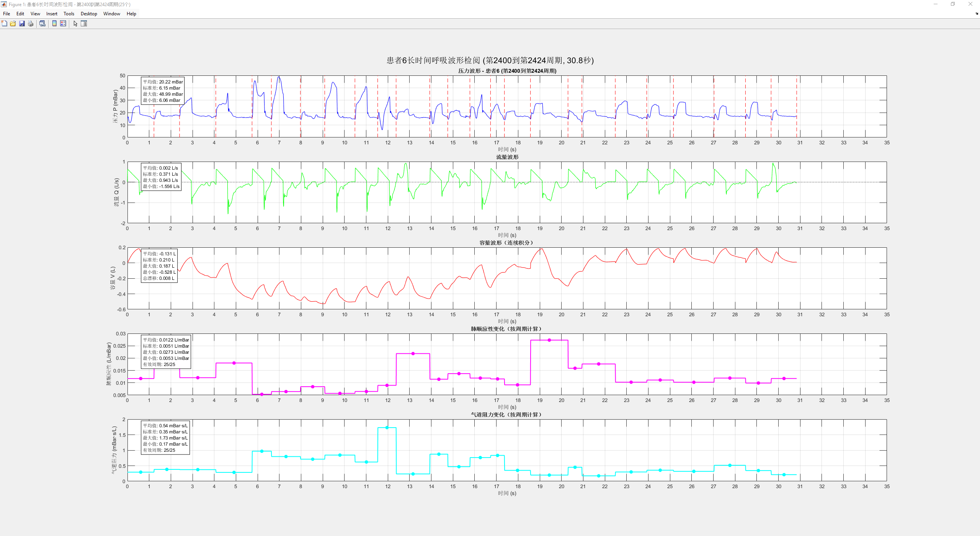The height and width of the screenshot is (536, 980).
Task: Click the main figure title about patient 6
Action: 490,60
